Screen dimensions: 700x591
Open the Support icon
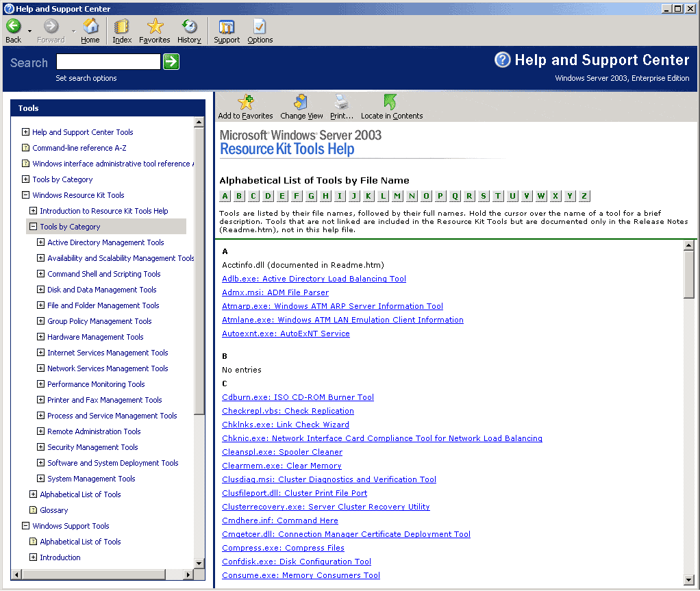(226, 27)
